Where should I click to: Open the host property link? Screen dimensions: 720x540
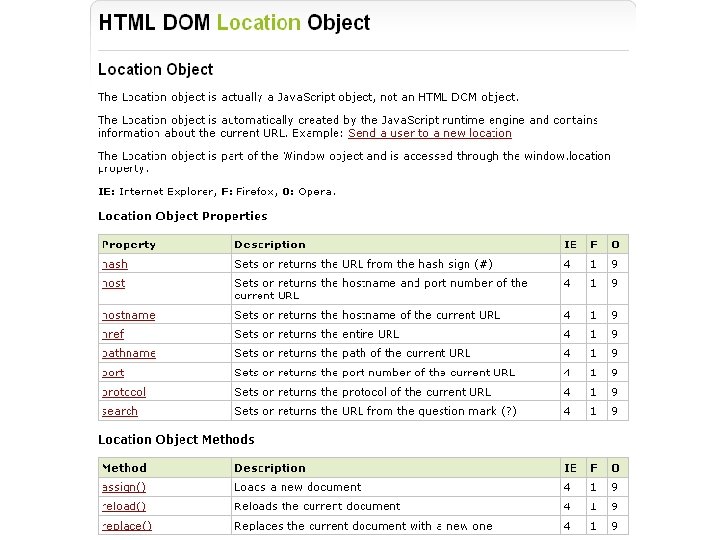pos(113,283)
